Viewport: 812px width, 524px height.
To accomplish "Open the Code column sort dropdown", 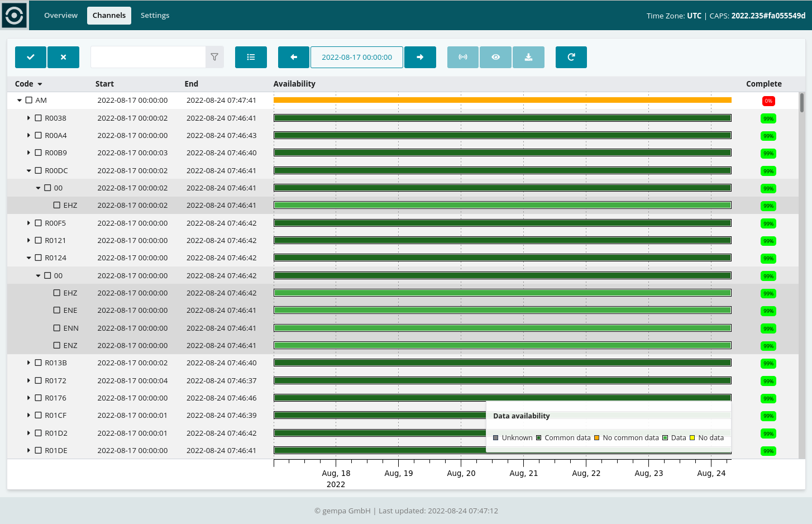I will 40,84.
